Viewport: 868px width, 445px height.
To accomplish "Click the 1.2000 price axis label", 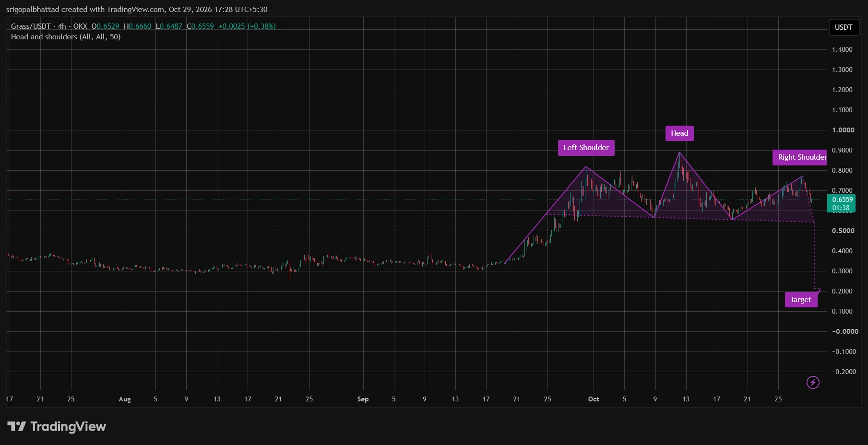I will pyautogui.click(x=842, y=90).
